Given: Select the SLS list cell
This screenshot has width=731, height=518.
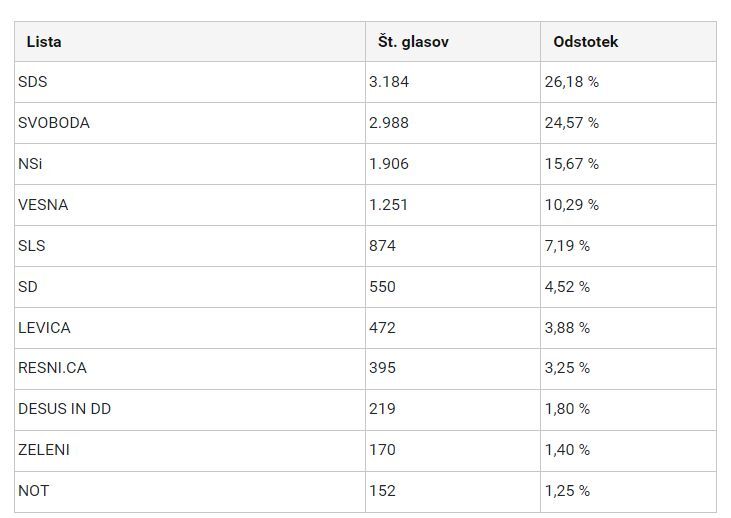Looking at the screenshot, I should coord(32,246).
